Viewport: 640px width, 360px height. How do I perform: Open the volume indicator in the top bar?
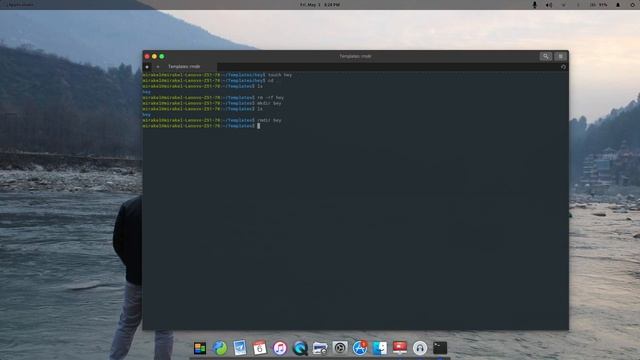(549, 5)
